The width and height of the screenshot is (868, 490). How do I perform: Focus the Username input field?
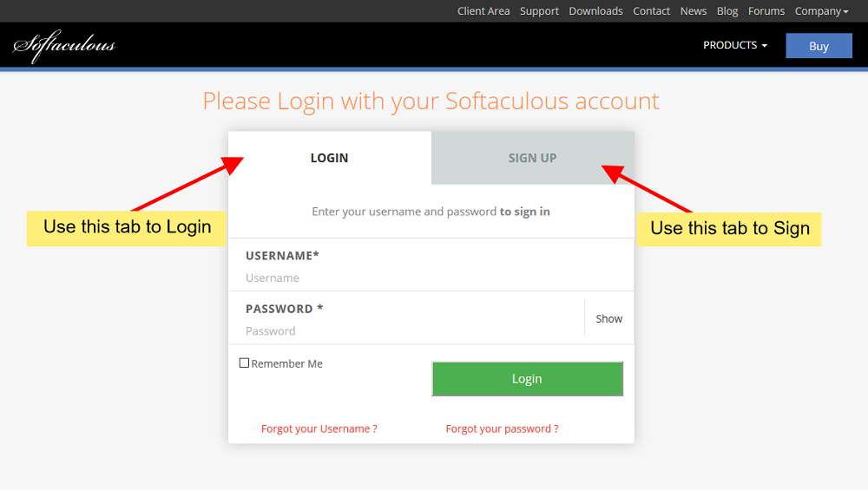tap(408, 278)
